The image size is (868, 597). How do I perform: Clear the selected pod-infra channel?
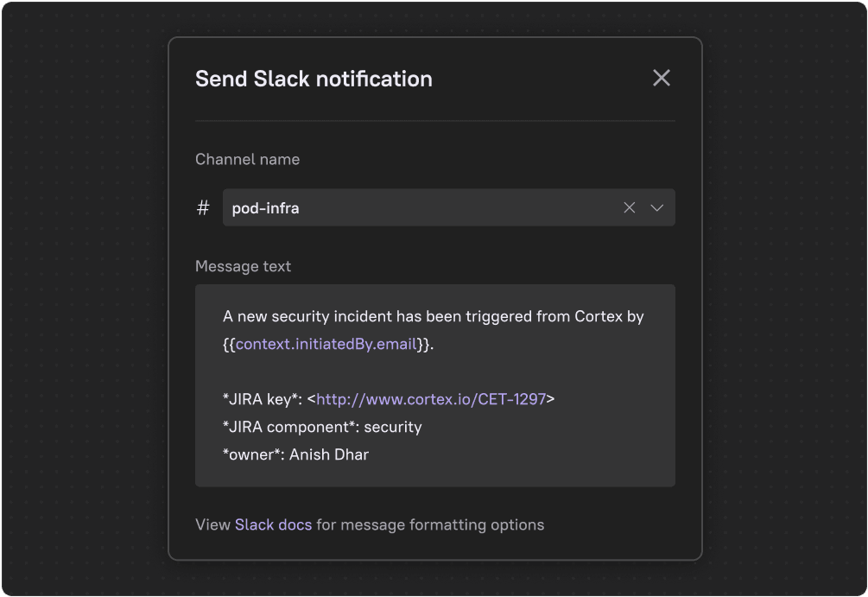629,207
